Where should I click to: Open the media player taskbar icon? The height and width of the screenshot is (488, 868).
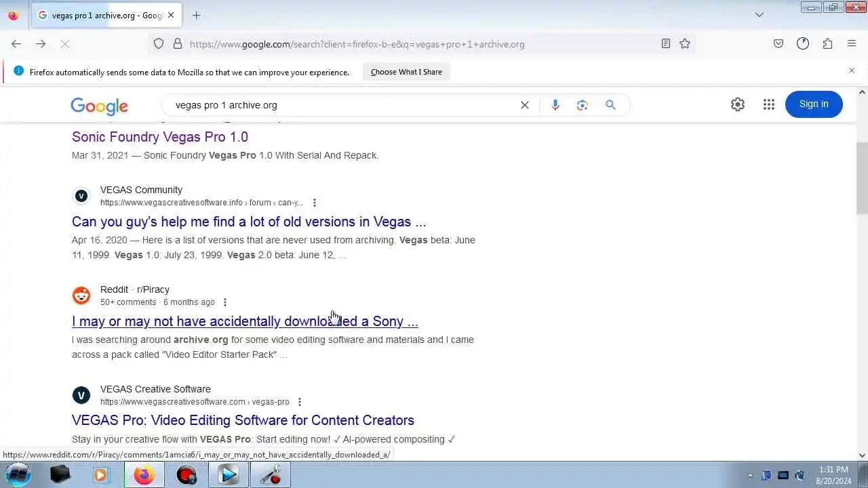pos(101,475)
